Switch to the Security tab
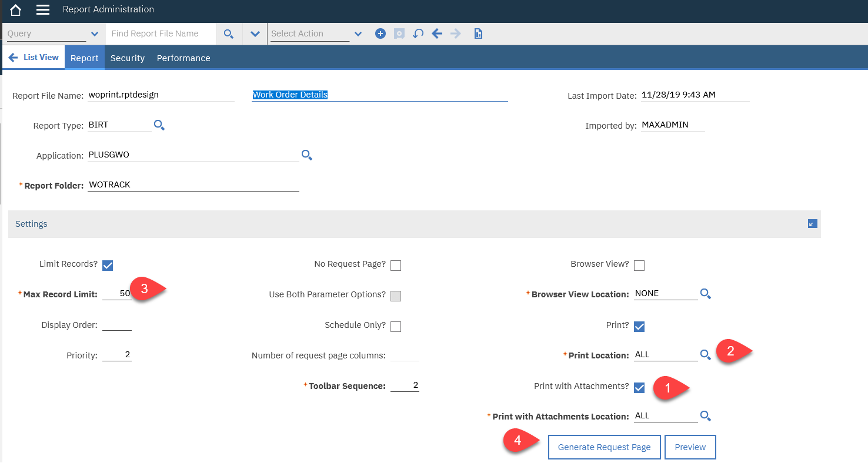Image resolution: width=868 pixels, height=463 pixels. click(x=128, y=58)
